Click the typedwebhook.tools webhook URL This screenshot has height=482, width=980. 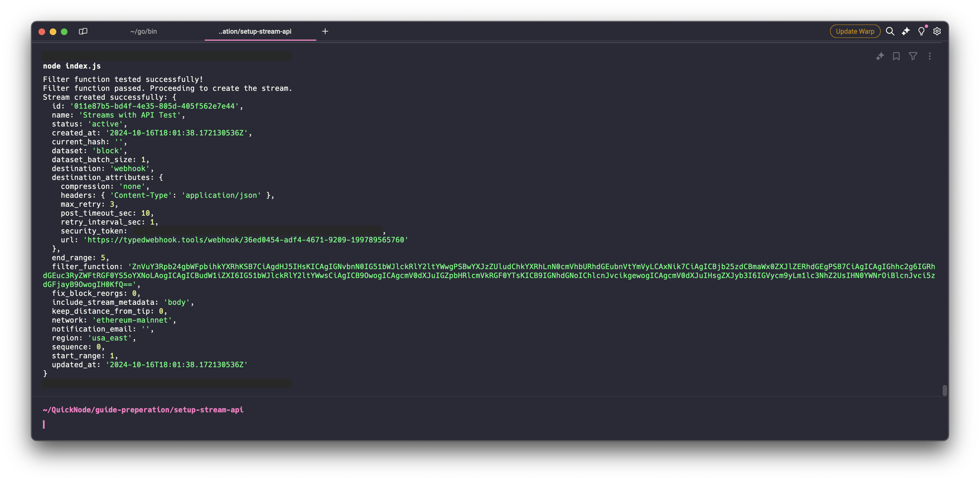click(246, 240)
